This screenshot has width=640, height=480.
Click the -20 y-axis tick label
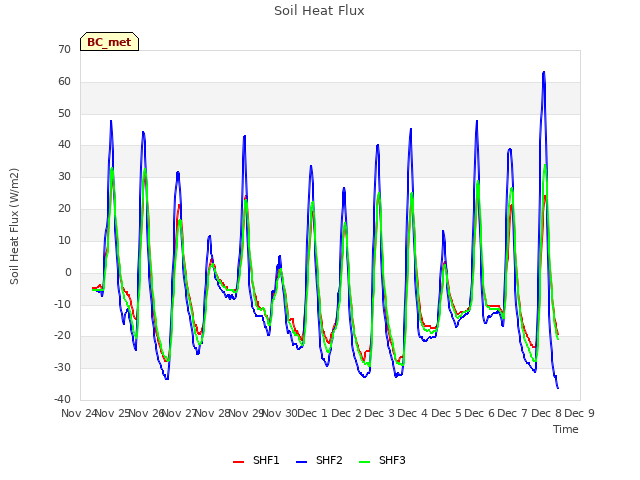pyautogui.click(x=62, y=336)
